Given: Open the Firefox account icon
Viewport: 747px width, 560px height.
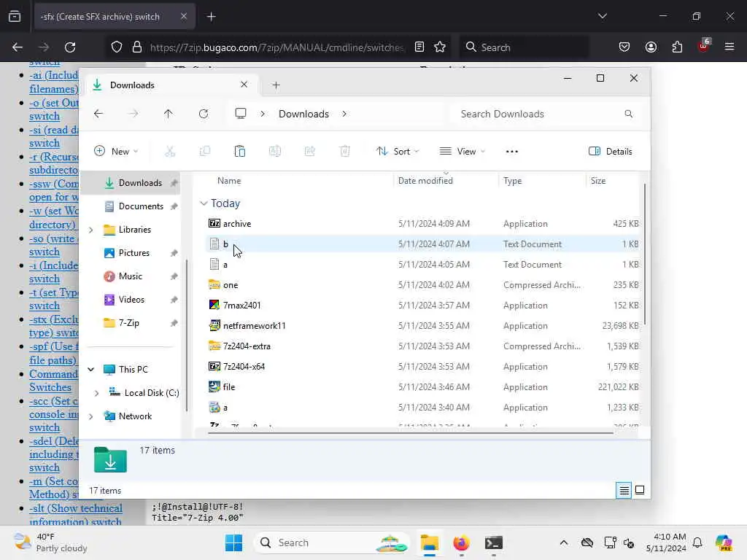Looking at the screenshot, I should 651,47.
